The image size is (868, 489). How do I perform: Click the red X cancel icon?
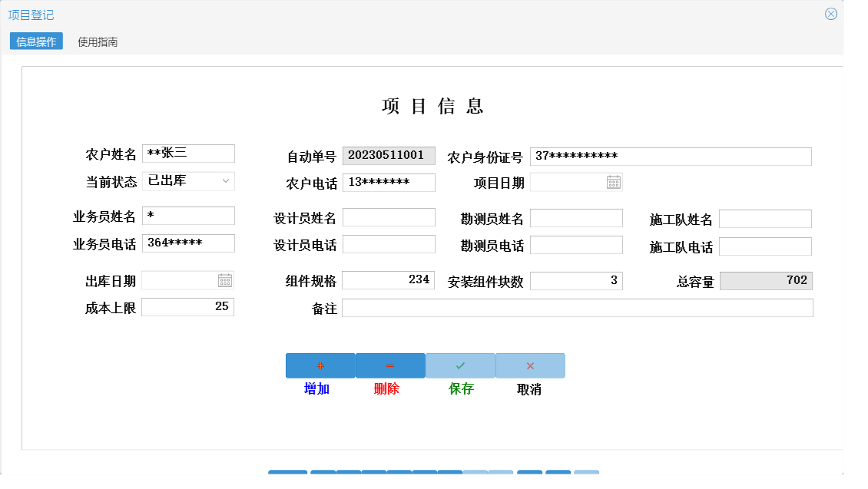click(528, 365)
